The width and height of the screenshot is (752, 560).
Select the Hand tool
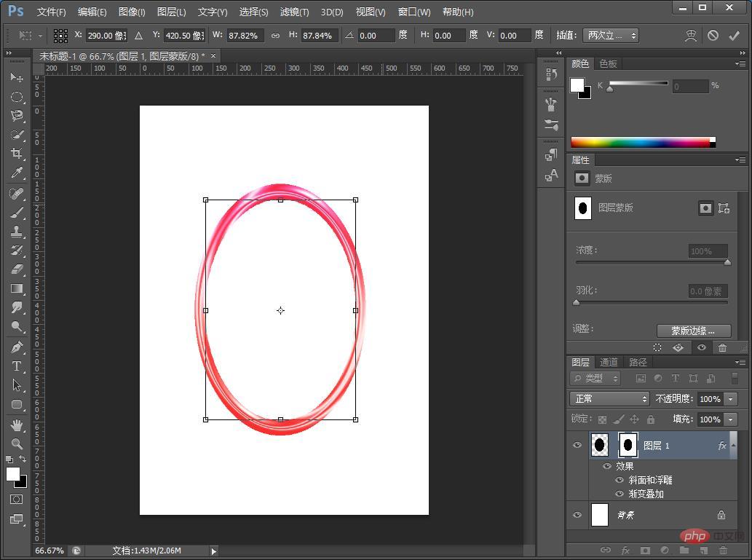pos(17,425)
